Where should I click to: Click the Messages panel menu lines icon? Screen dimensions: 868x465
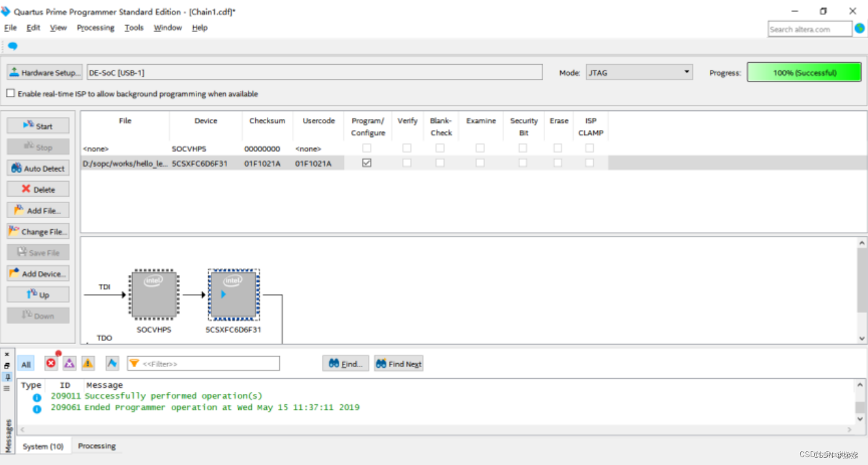7,388
